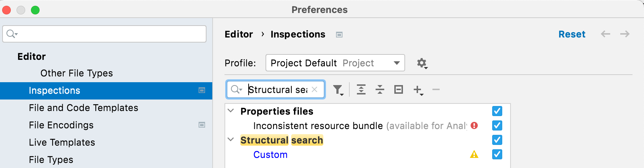This screenshot has width=644, height=168.
Task: Disable the Custom inspection checkbox
Action: (x=497, y=154)
